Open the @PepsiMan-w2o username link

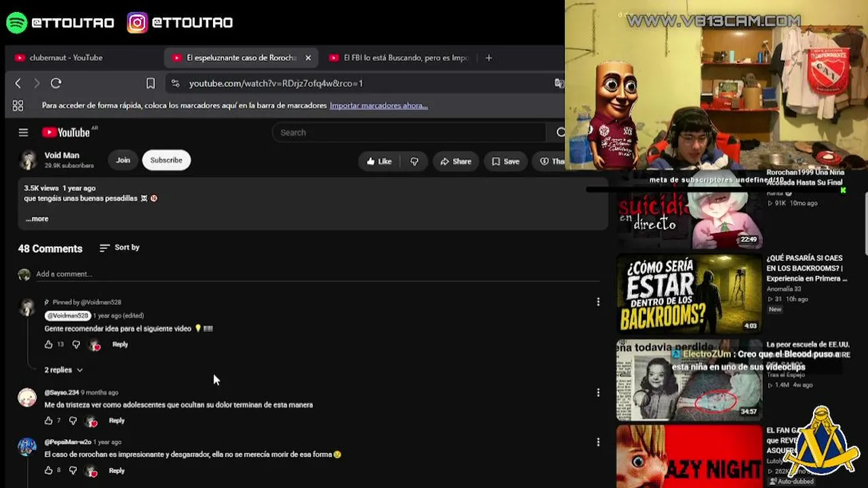[68, 442]
